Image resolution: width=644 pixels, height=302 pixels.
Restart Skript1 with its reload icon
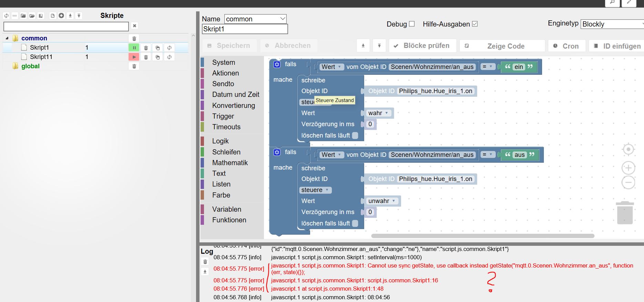(169, 48)
